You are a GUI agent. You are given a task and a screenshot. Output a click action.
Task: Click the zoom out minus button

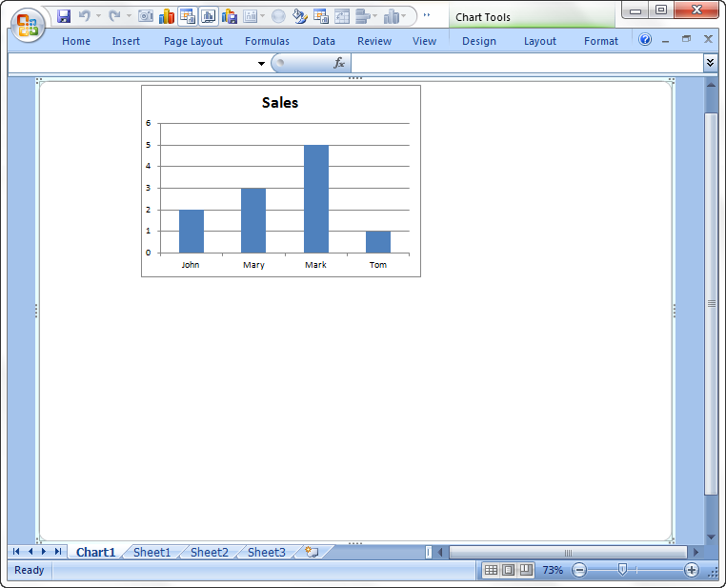[x=579, y=570]
